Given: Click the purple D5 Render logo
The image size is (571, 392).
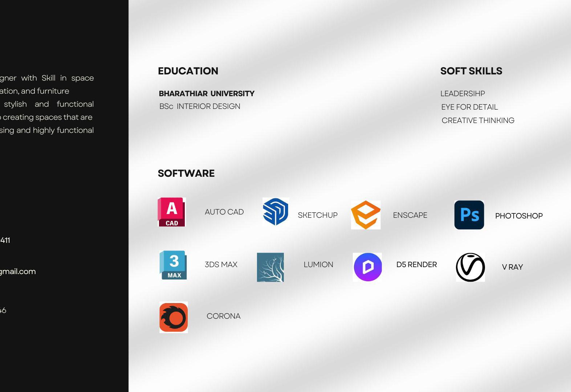Looking at the screenshot, I should [x=367, y=267].
